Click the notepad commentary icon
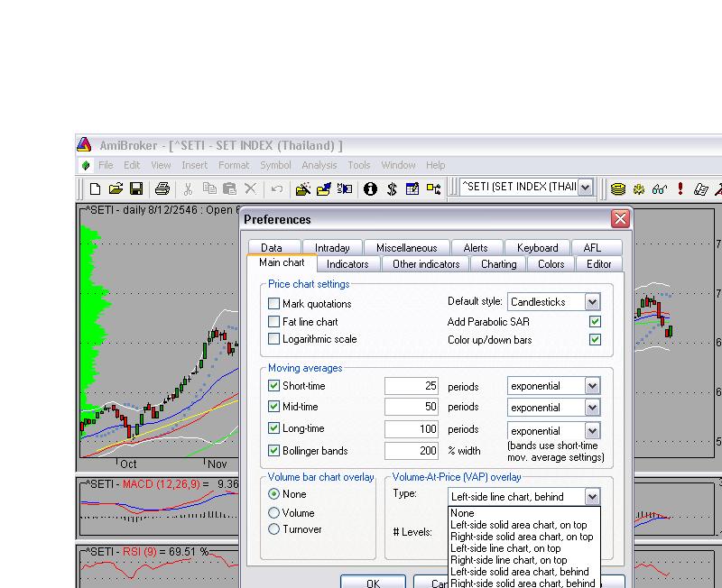This screenshot has height=588, width=722. 700,189
